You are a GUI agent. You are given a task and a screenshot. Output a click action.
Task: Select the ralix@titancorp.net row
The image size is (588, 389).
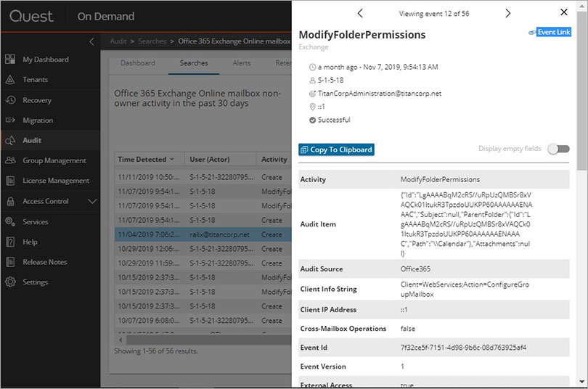(203, 234)
